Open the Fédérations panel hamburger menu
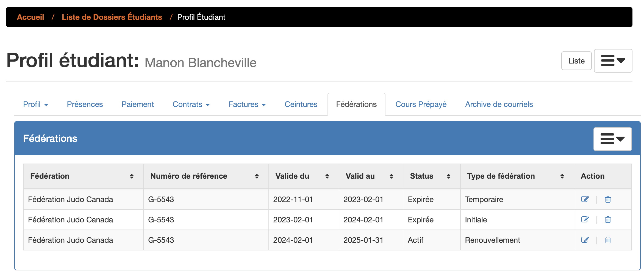 click(612, 139)
